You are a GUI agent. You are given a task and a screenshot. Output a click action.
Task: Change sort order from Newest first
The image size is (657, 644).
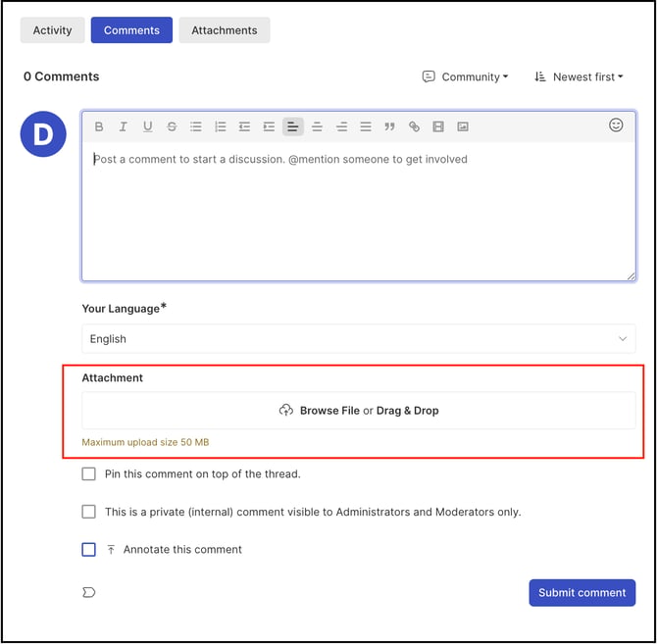click(579, 77)
